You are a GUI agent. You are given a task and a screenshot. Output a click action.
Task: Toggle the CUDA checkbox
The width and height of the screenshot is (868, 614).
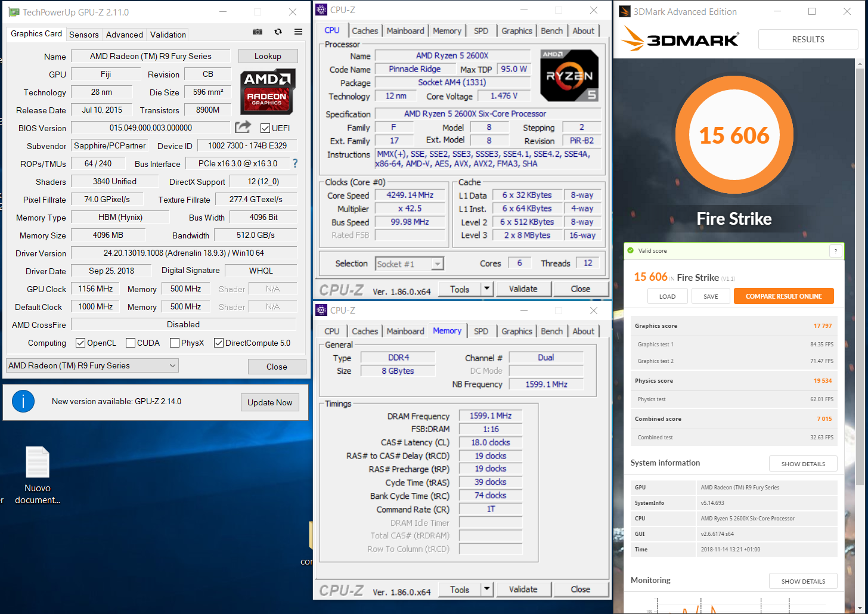[x=131, y=343]
